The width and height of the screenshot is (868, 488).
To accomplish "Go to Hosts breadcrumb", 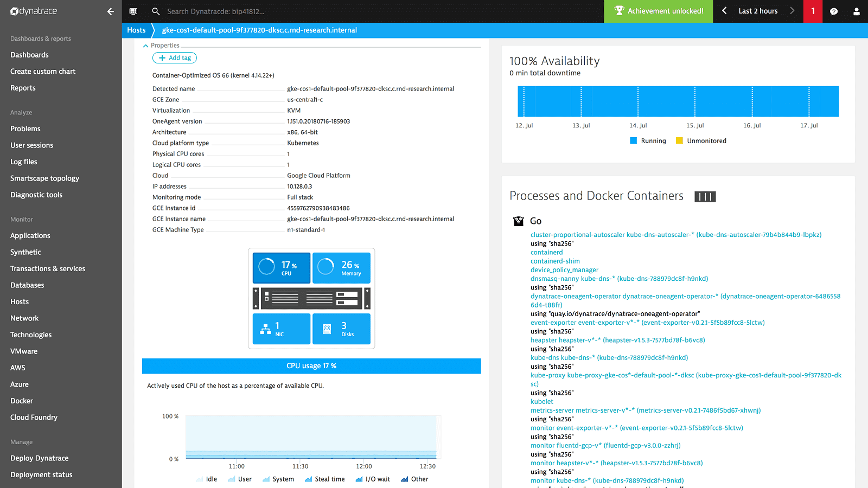I will pyautogui.click(x=136, y=30).
